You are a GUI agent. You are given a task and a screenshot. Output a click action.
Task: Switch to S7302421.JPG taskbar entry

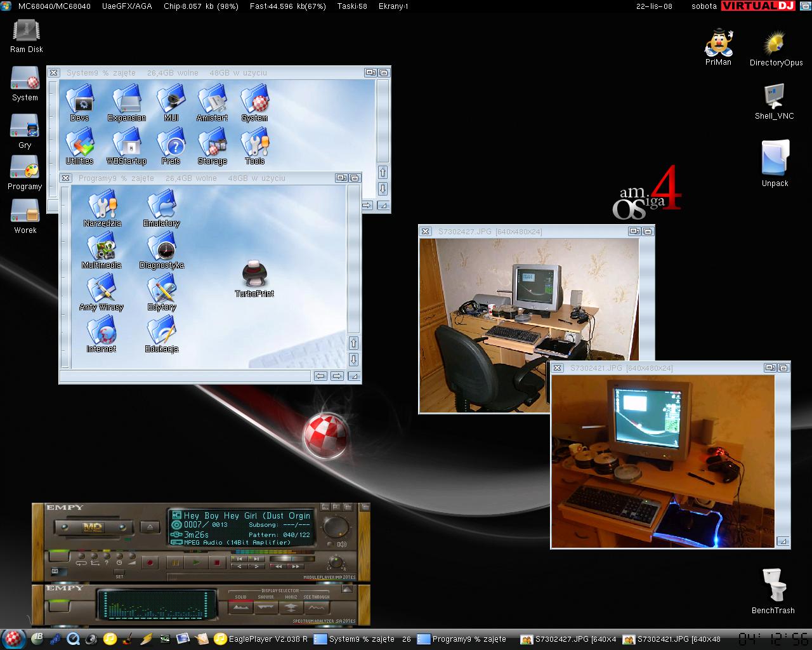point(672,639)
